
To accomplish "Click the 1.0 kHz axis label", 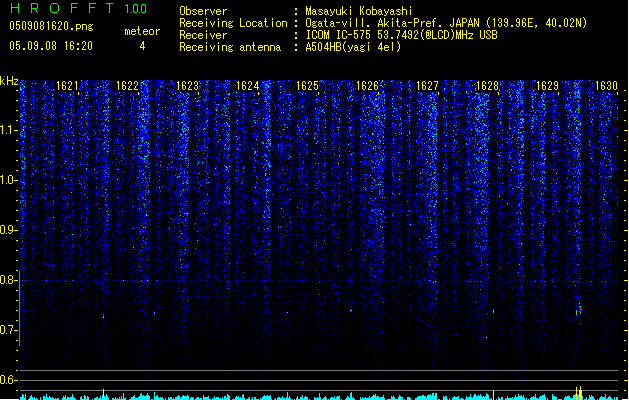I will (8, 180).
